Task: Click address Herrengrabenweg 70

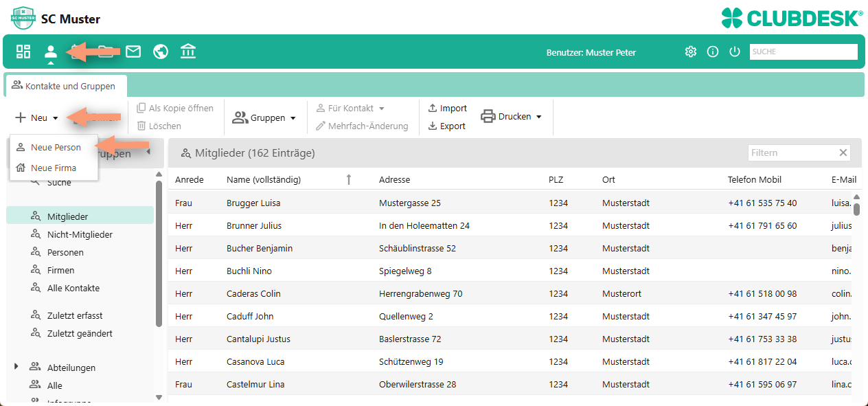Action: pos(420,293)
